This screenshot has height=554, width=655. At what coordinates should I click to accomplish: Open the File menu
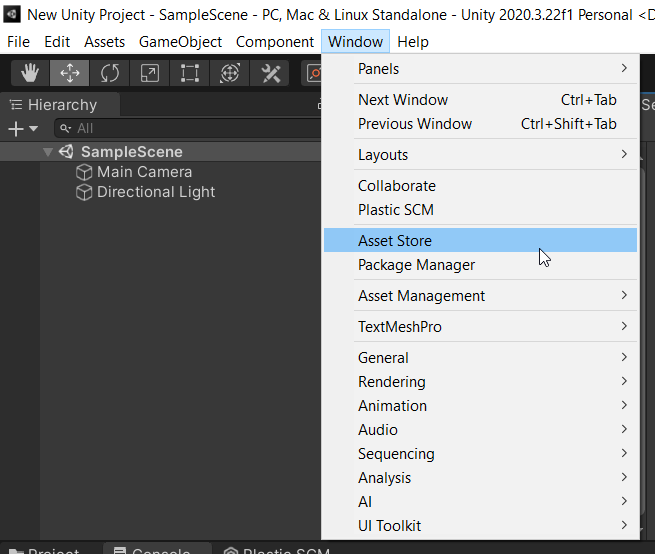pyautogui.click(x=18, y=42)
